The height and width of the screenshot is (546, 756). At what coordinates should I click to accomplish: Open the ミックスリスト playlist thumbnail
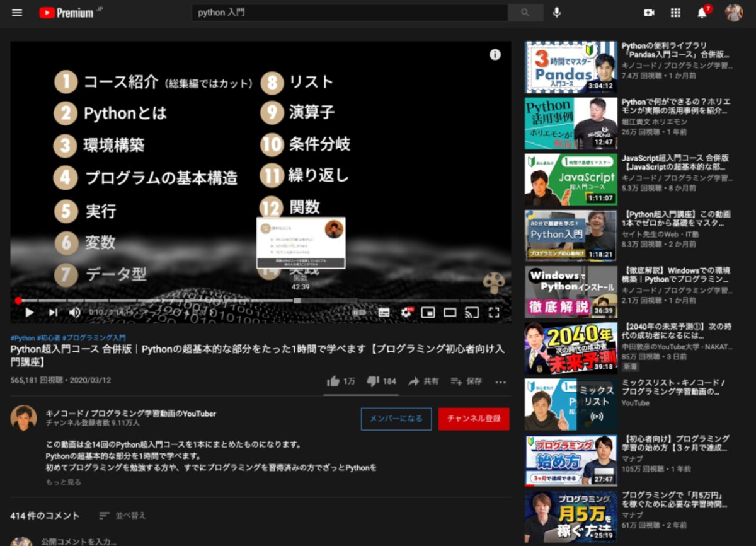[571, 404]
